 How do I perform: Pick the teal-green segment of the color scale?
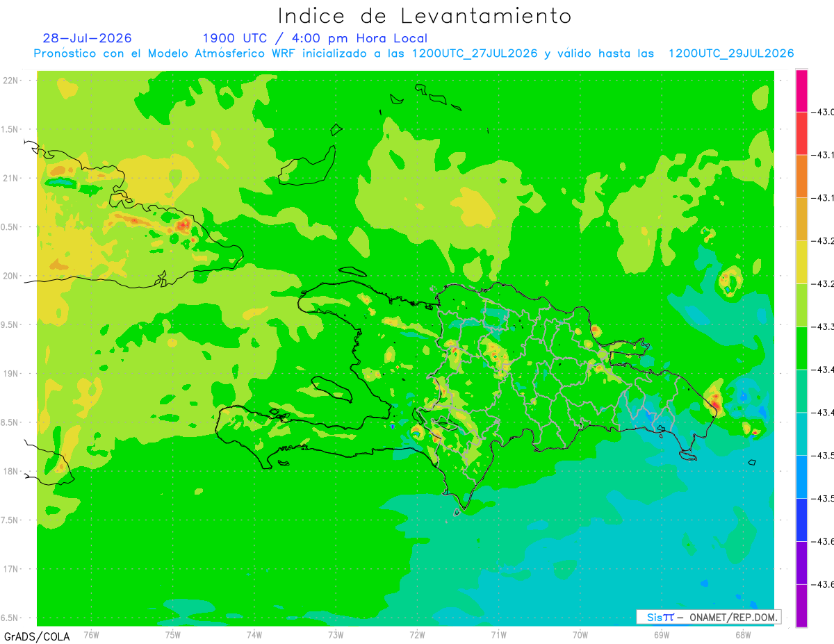click(801, 391)
